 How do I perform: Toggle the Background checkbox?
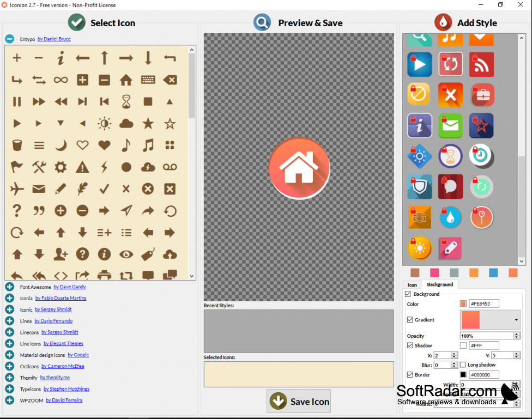click(408, 294)
